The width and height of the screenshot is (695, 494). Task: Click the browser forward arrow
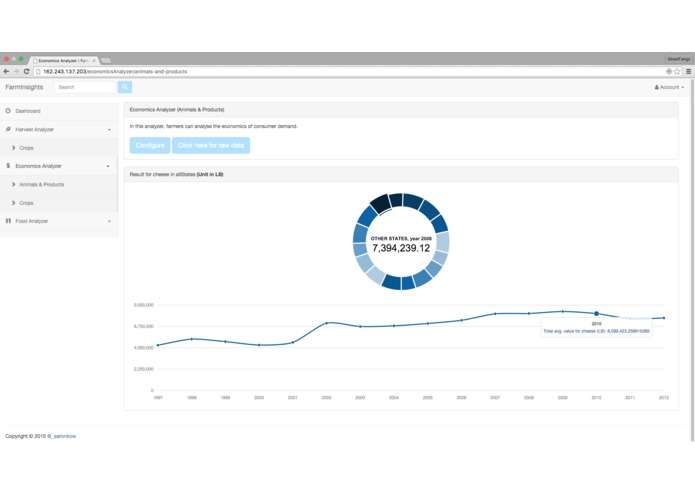pyautogui.click(x=16, y=71)
